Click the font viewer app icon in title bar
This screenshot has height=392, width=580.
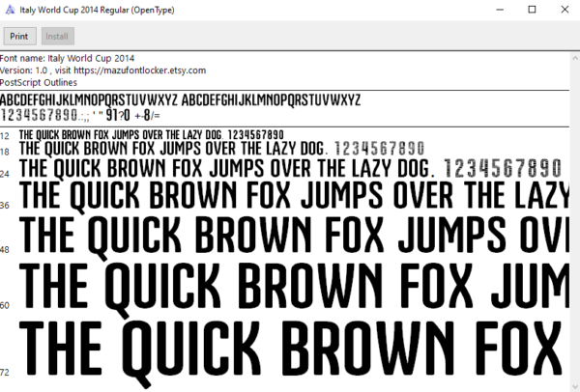click(11, 10)
